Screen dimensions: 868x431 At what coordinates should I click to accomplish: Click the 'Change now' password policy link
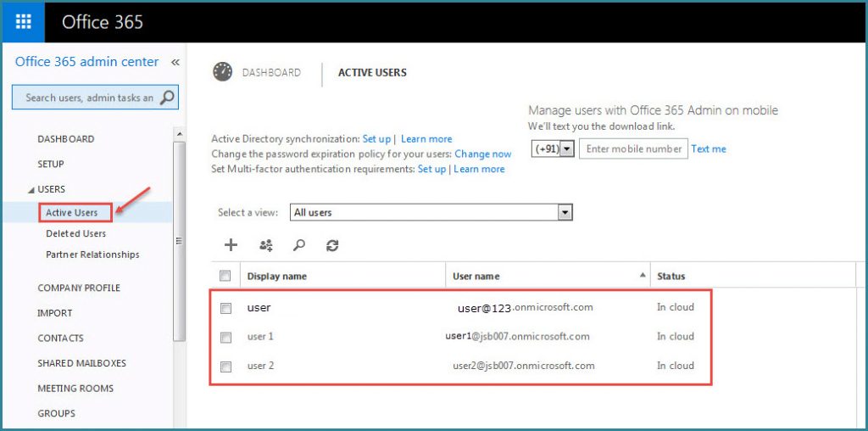click(x=482, y=154)
